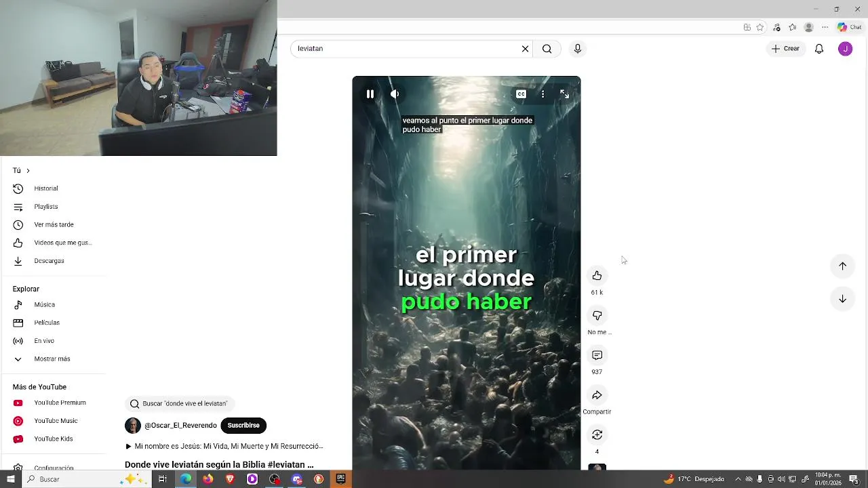Click the title Donde vive leviatán según la Biblia
The width and height of the screenshot is (868, 488).
(x=219, y=464)
